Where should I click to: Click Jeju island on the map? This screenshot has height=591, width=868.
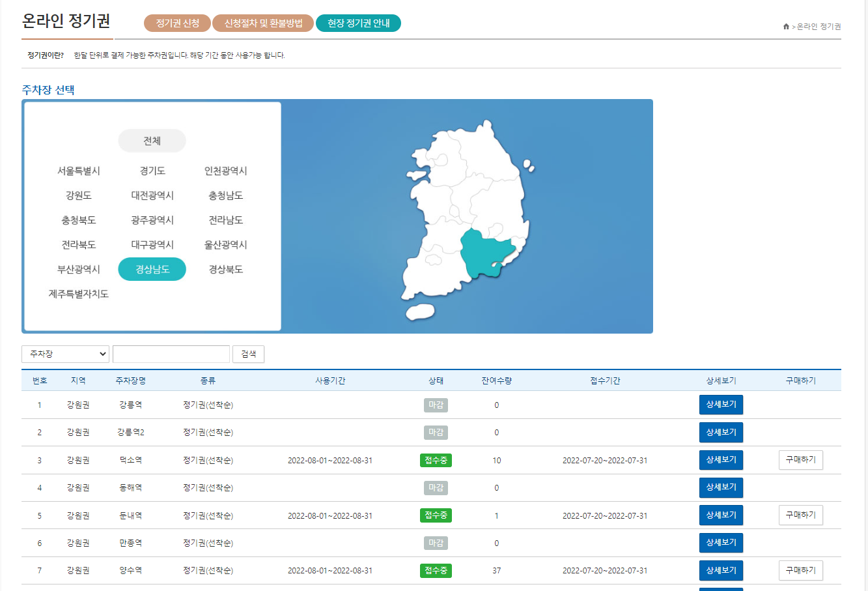[421, 311]
